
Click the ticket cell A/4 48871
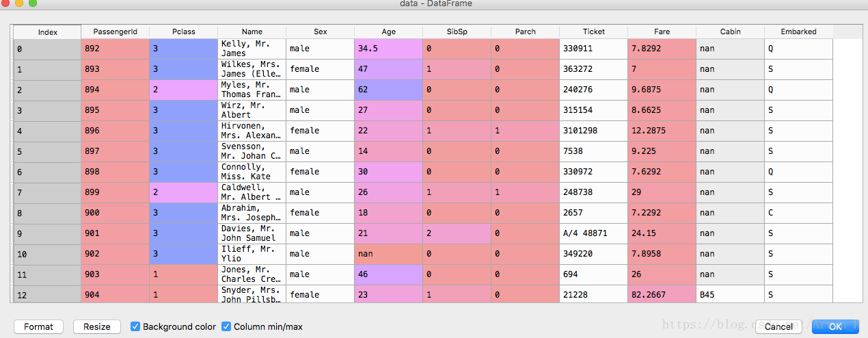point(593,233)
